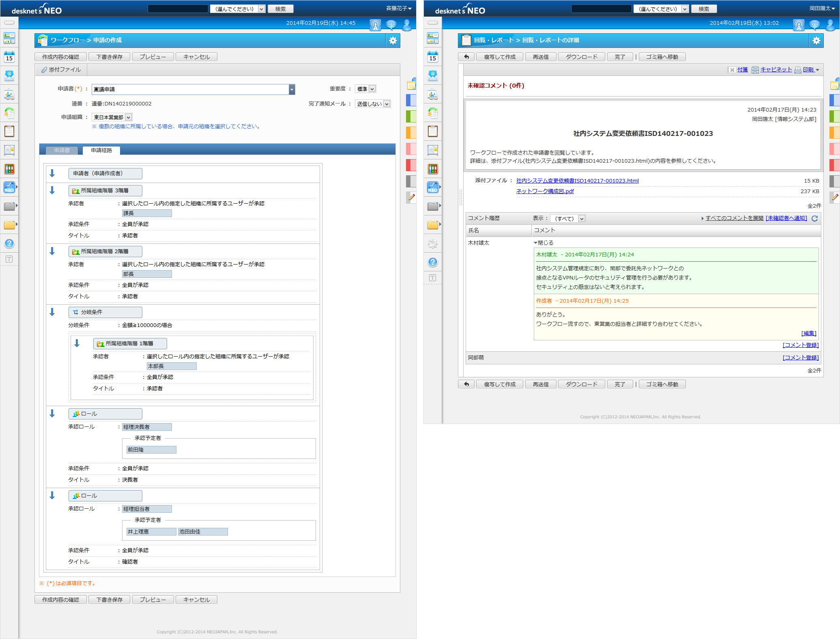
Task: Click コメント登録 in the 阿部萌 row
Action: click(801, 357)
